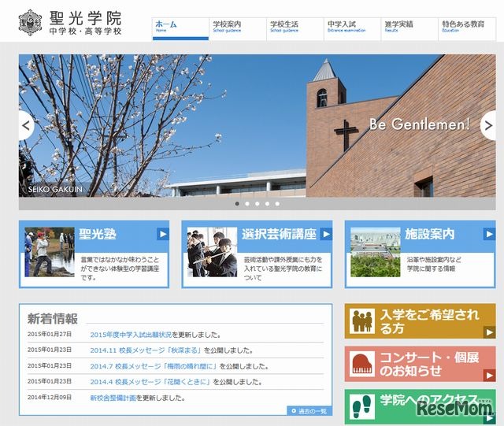This screenshot has height=426, width=504.
Task: Click the 聖光塾 card title
Action: pyautogui.click(x=98, y=234)
